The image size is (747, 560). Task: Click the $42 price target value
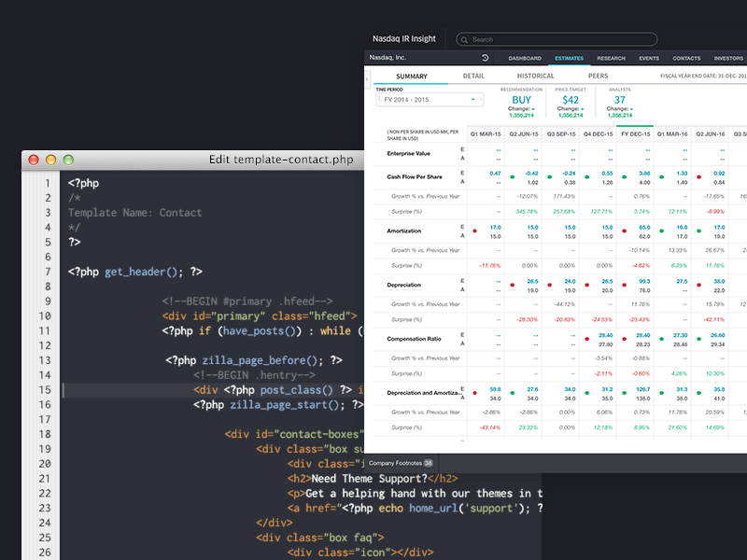571,100
